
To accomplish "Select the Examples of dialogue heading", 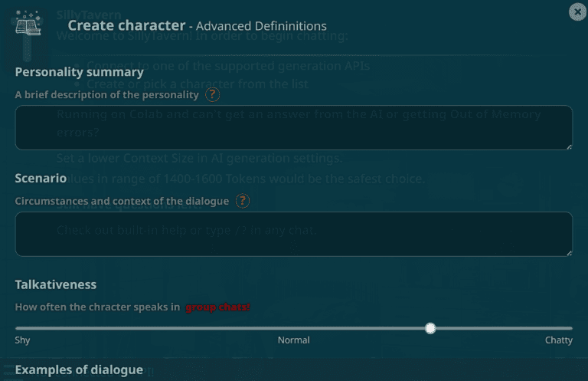I will pyautogui.click(x=79, y=370).
